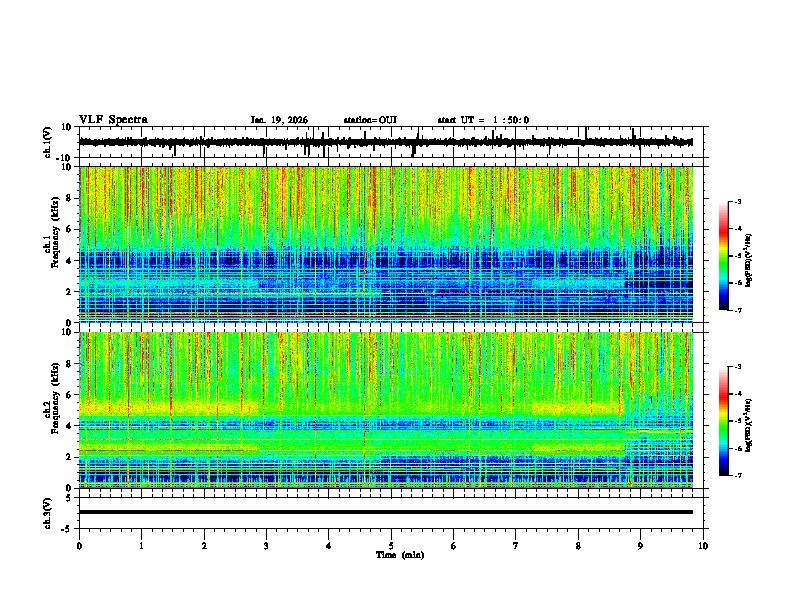
Task: Click the "ch.1(V)" waveform axis label
Action: tap(48, 142)
